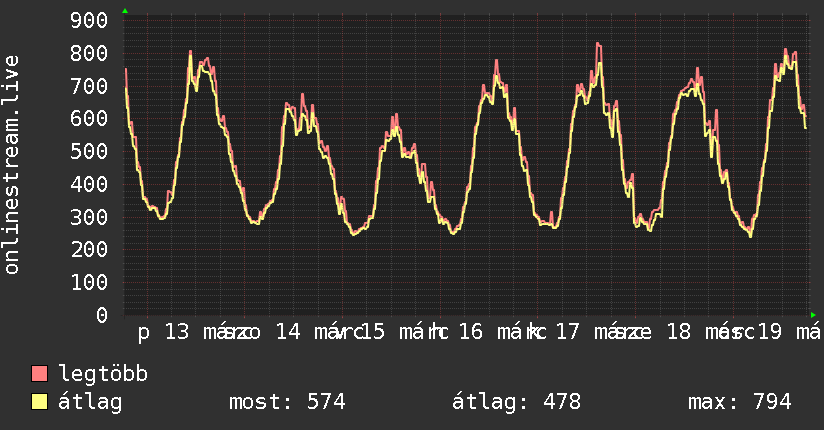Select the átlag legend label
Viewport: 824px width, 430px height.
90,402
